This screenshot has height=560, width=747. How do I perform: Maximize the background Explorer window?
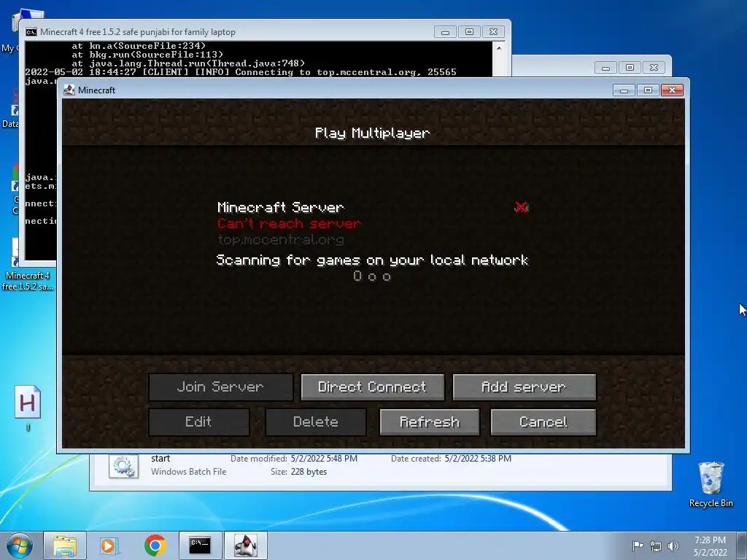click(630, 68)
